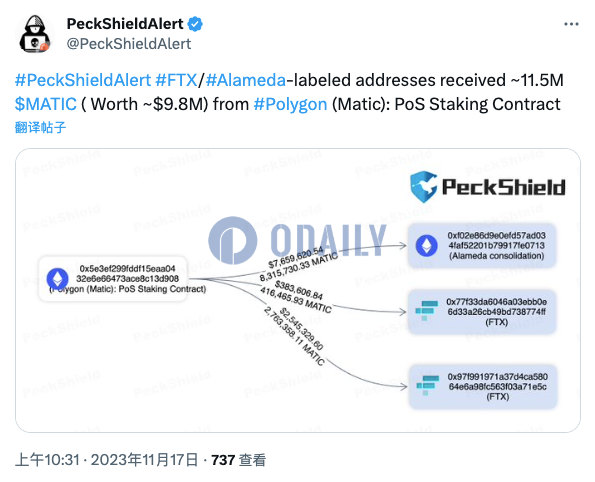Viewport: 595px width, 482px height.
Task: Click the PeckShield shield logo
Action: point(423,186)
